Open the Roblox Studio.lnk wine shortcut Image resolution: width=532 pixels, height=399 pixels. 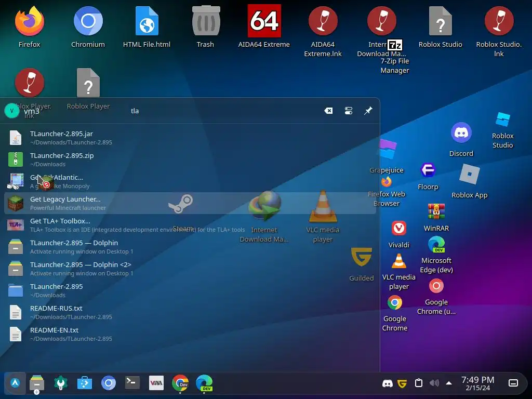[499, 31]
